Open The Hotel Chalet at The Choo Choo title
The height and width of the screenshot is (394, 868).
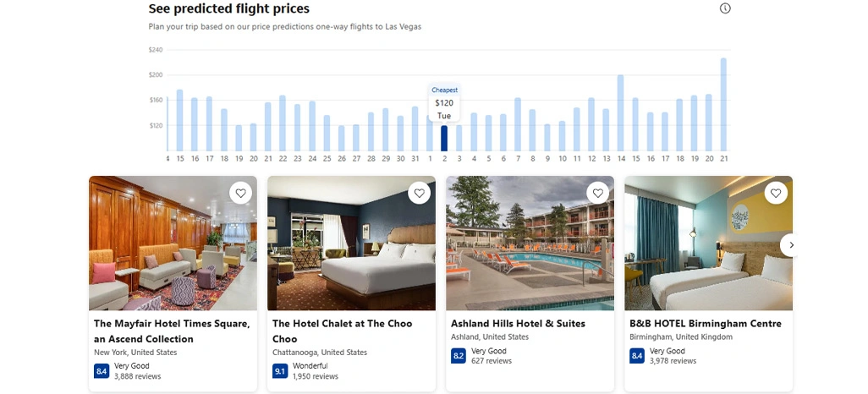[x=343, y=331]
